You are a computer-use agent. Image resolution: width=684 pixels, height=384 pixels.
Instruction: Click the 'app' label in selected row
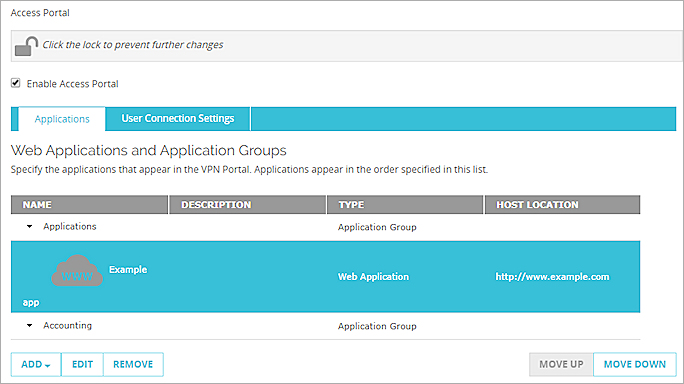(31, 303)
